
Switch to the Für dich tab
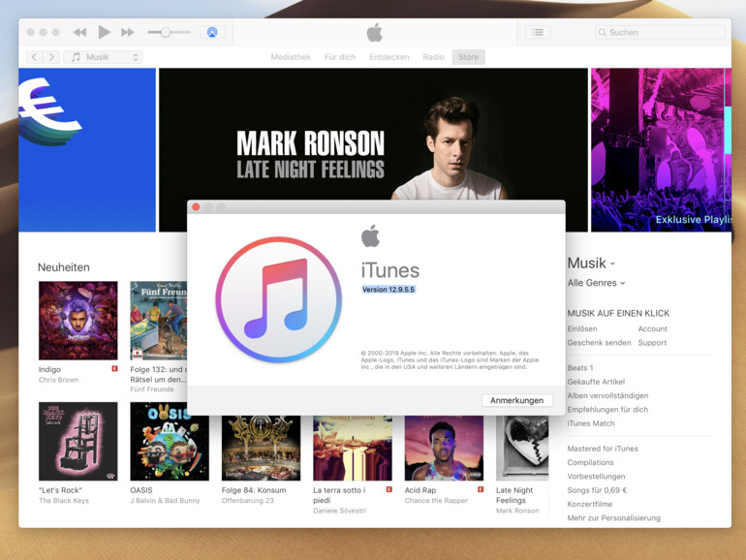[340, 57]
